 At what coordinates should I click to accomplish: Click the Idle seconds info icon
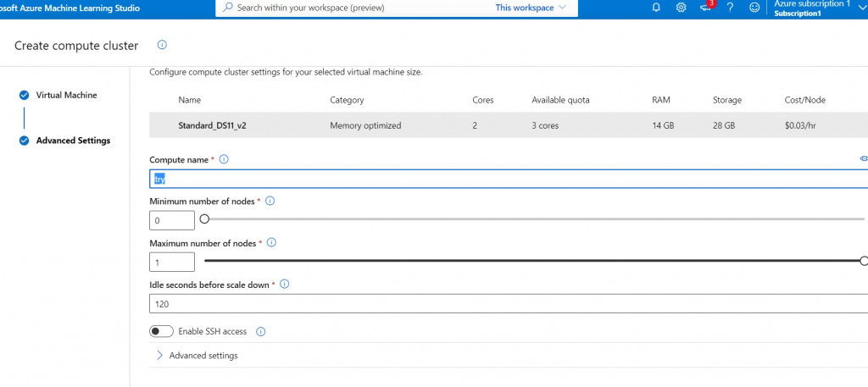click(285, 285)
